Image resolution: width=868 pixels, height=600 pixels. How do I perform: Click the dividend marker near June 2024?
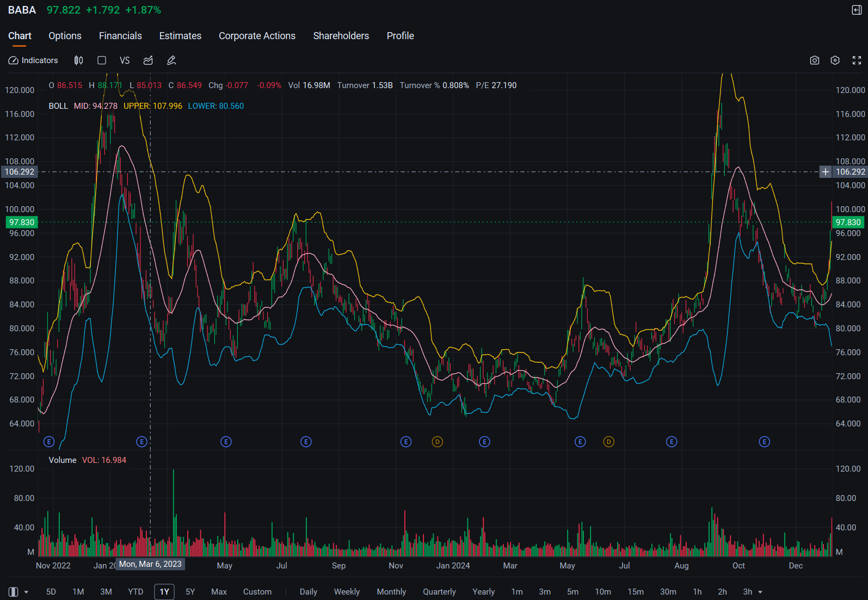[x=609, y=442]
